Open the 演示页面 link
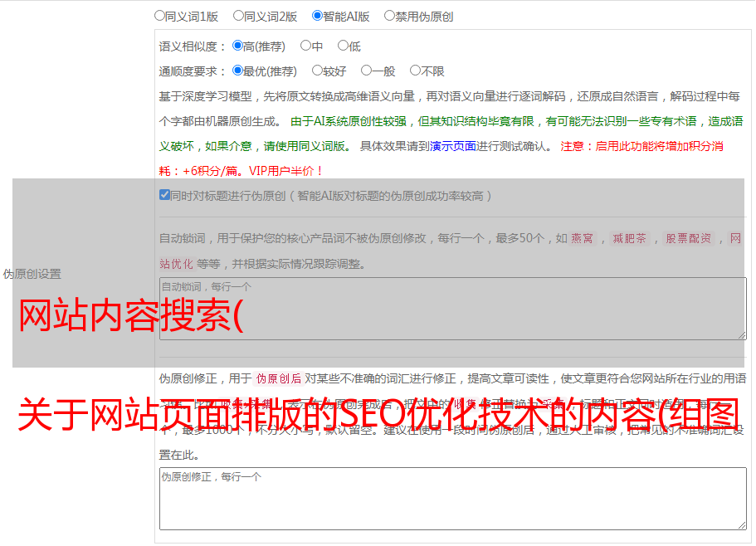This screenshot has width=756, height=546. pyautogui.click(x=452, y=146)
